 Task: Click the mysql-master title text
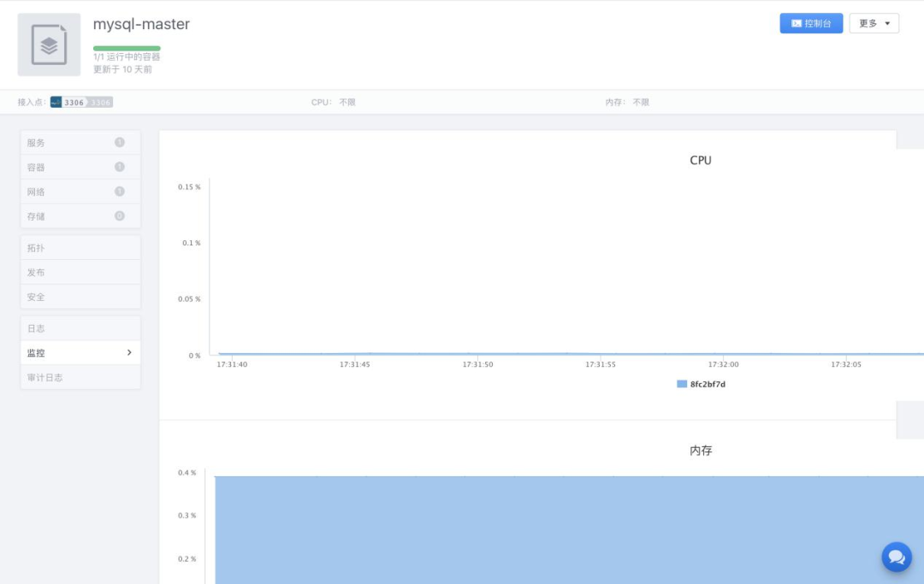[141, 24]
